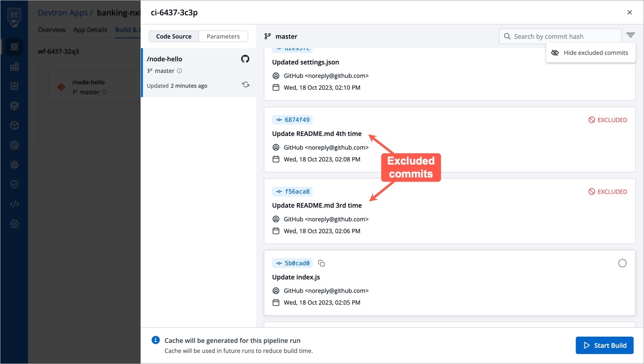Open the Jobs icon in the sidebar

click(14, 67)
